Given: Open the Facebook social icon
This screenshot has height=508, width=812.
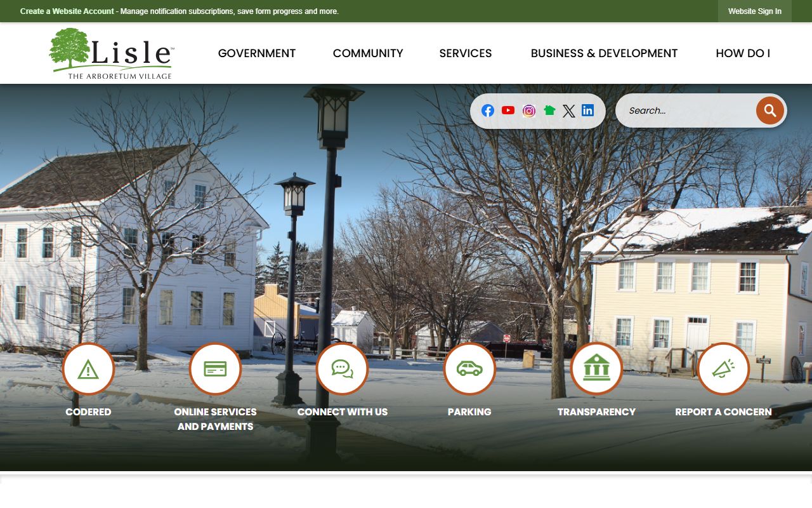Looking at the screenshot, I should [x=488, y=110].
